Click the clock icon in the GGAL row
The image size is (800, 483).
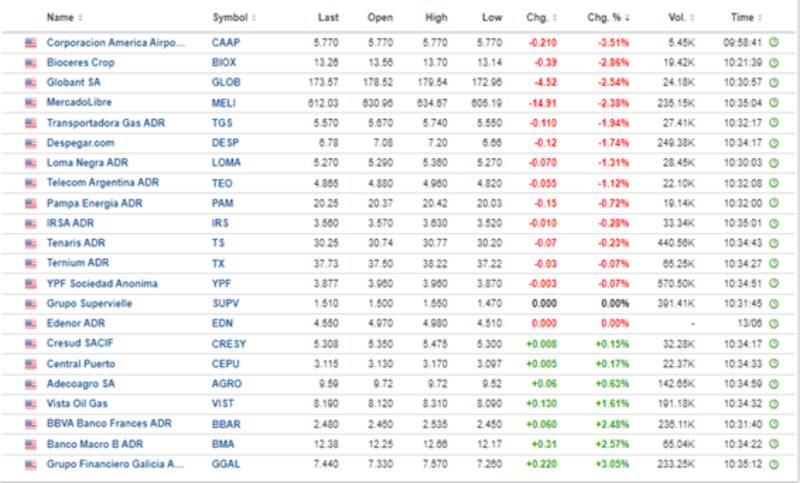click(774, 464)
